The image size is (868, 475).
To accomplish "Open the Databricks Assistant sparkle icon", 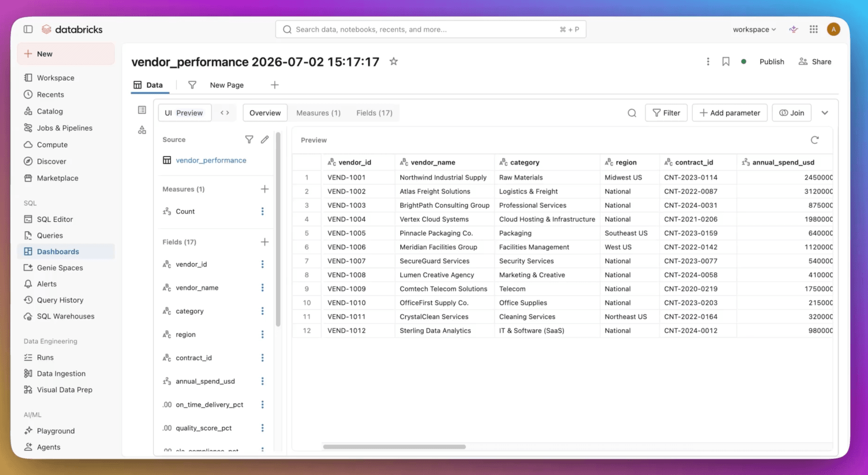I will (793, 29).
